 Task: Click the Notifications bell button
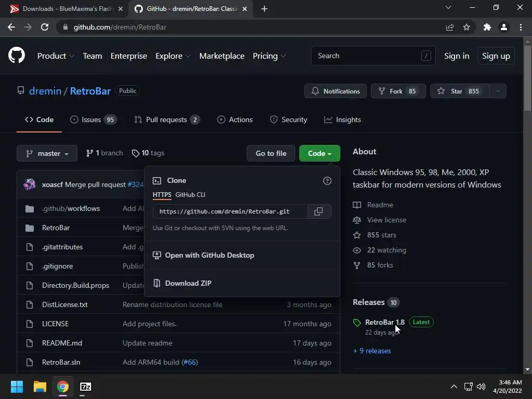coord(336,91)
